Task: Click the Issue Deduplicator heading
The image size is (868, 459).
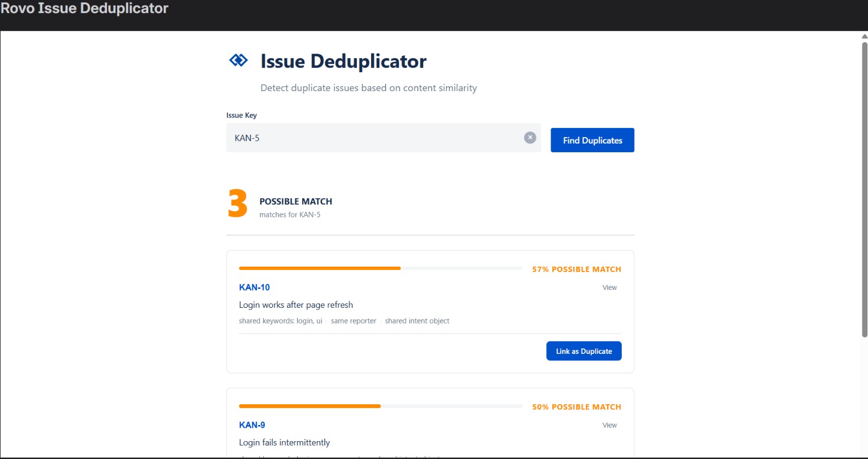Action: pos(343,61)
